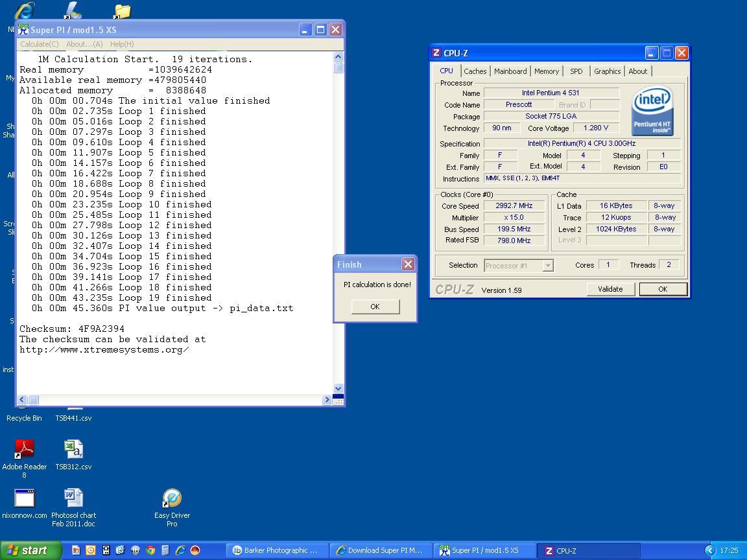Click the Validate button in CPU-Z
Image resolution: width=747 pixels, height=560 pixels.
tap(610, 289)
